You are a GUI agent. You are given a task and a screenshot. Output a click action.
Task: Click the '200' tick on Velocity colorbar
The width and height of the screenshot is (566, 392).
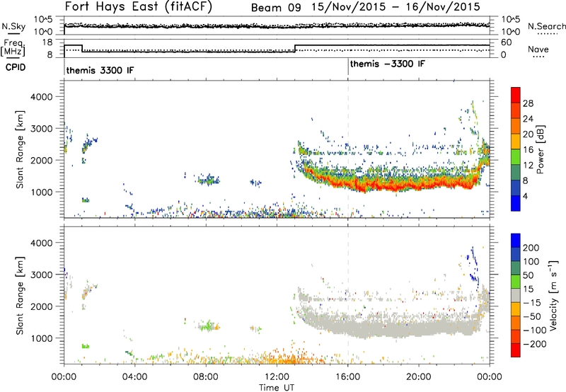tap(531, 248)
